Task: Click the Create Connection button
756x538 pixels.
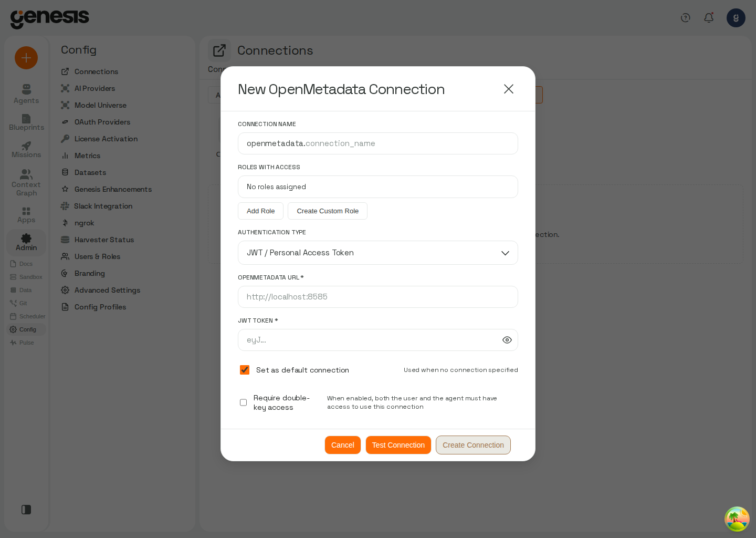Action: tap(473, 445)
